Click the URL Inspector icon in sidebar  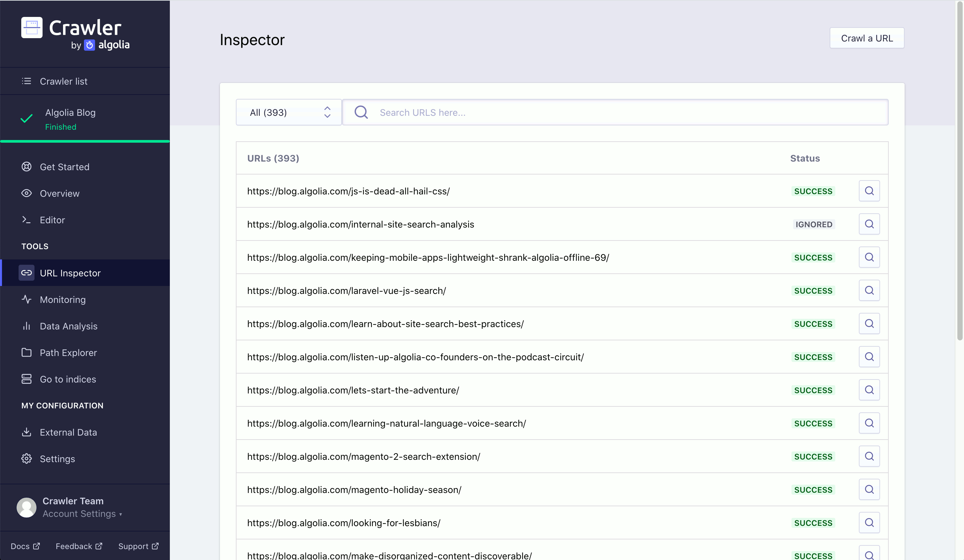26,273
